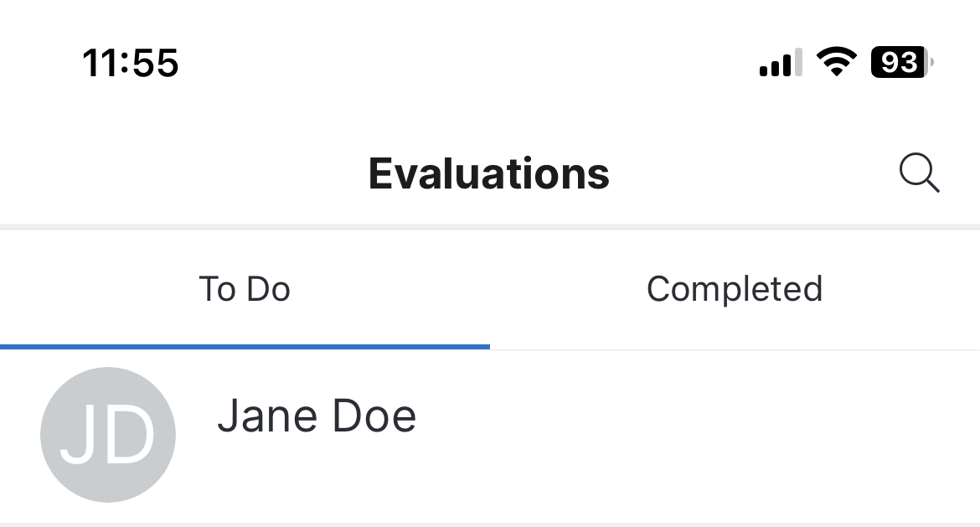
Task: Tap the battery indicator showing 93
Action: (901, 63)
